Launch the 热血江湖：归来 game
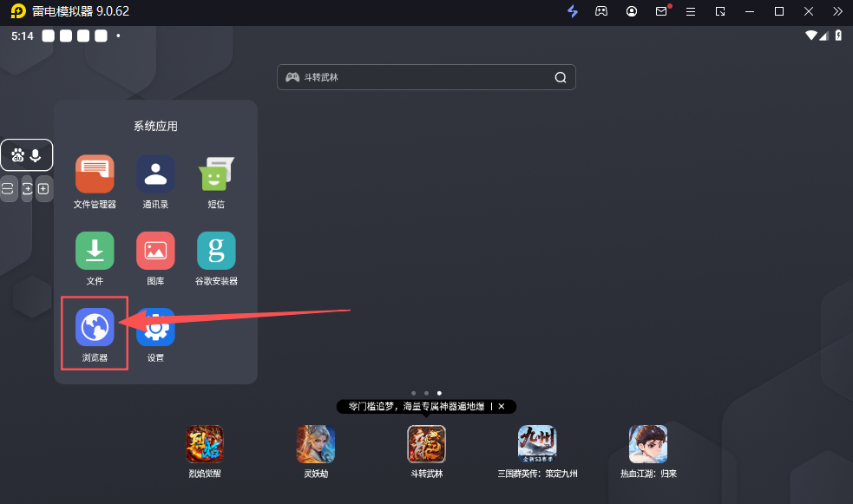 point(648,444)
